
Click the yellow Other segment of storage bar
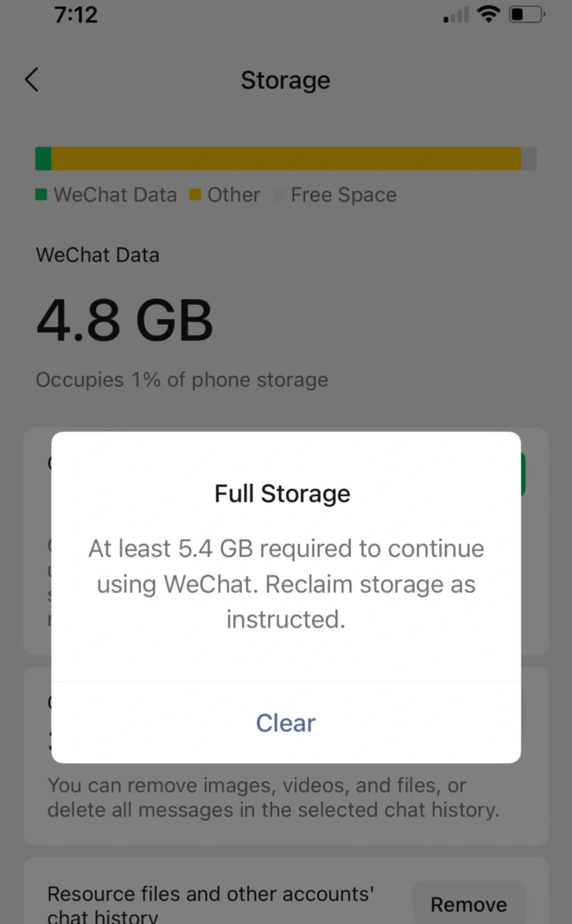pos(286,159)
